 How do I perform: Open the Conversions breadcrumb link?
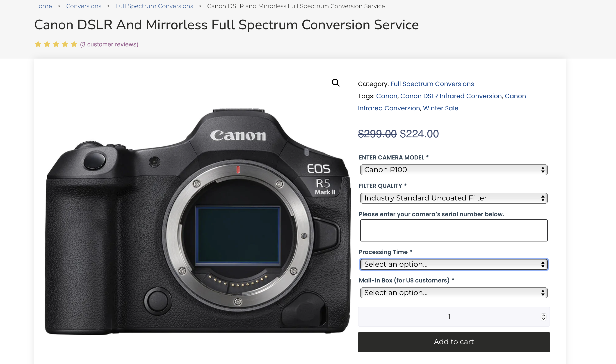tap(84, 6)
